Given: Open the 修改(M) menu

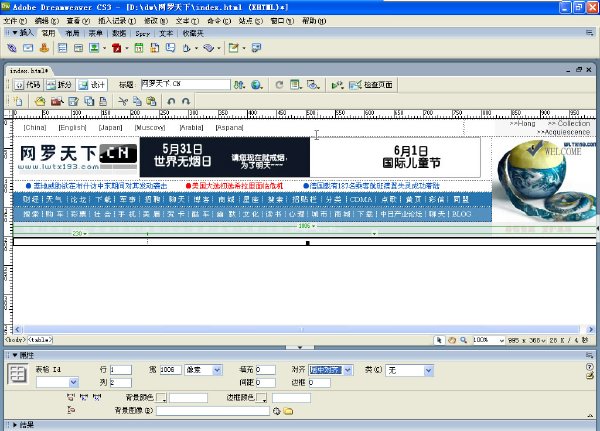Looking at the screenshot, I should click(x=156, y=21).
